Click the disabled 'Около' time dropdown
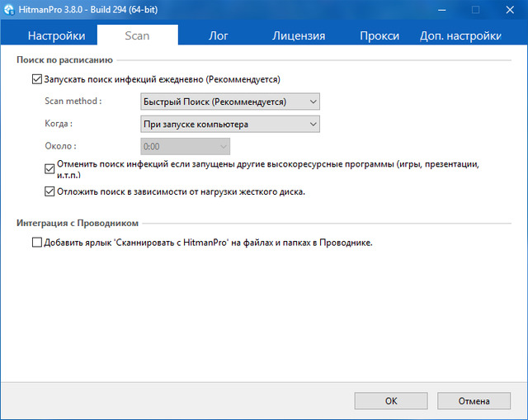528x420 pixels. pyautogui.click(x=186, y=146)
